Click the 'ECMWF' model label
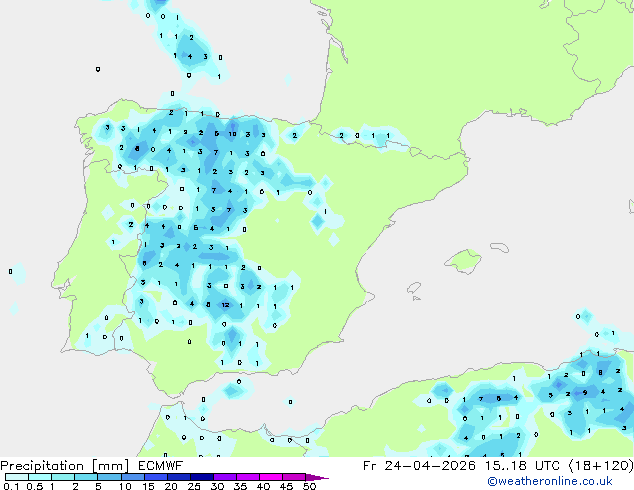 tap(160, 466)
